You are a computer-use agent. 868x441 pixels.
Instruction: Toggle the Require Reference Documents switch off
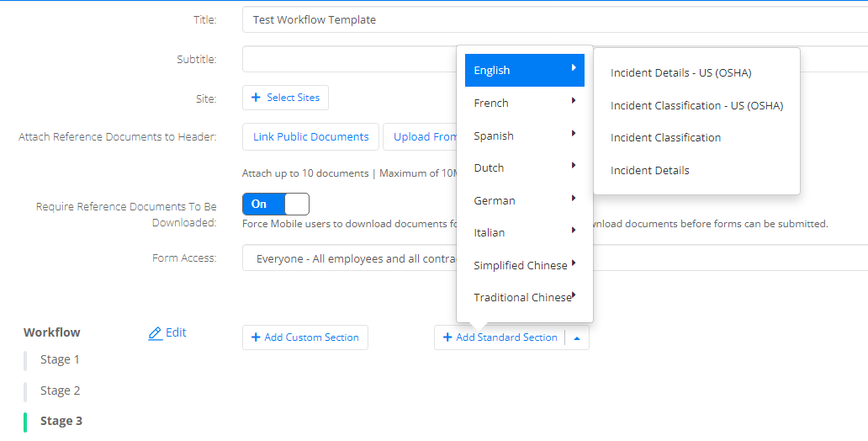(276, 204)
